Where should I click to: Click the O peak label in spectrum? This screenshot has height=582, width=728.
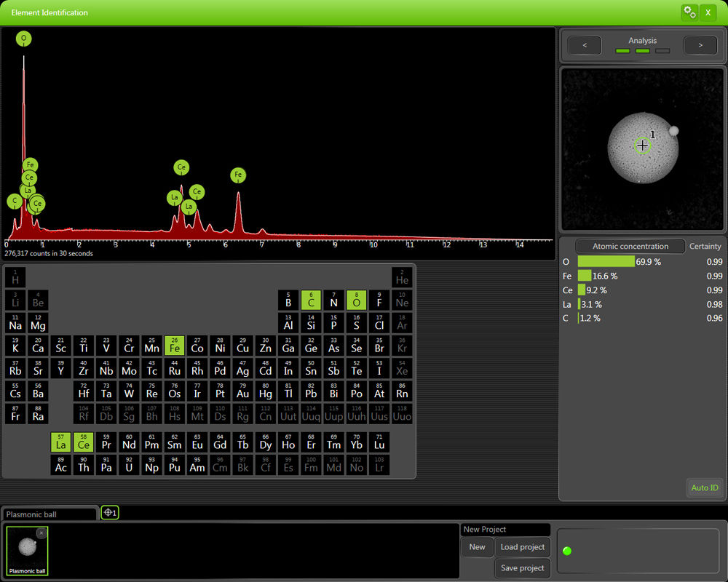tap(24, 39)
